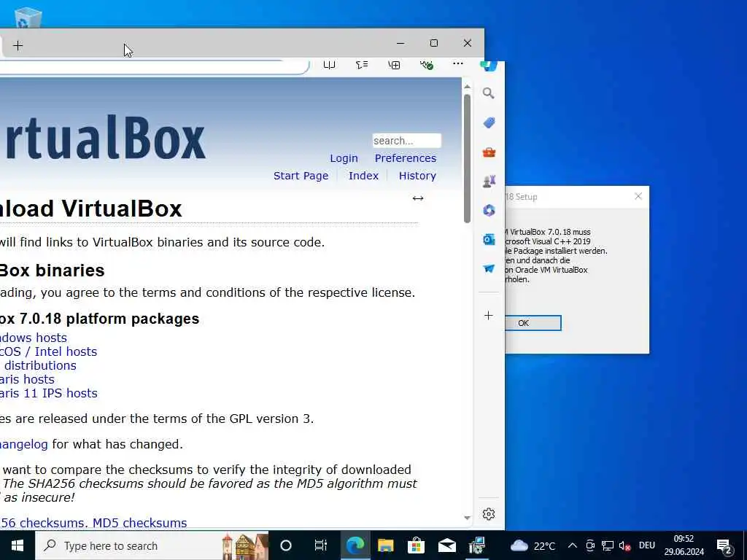Screen dimensions: 747x560
Task: Open notification center icon
Action: [724, 547]
